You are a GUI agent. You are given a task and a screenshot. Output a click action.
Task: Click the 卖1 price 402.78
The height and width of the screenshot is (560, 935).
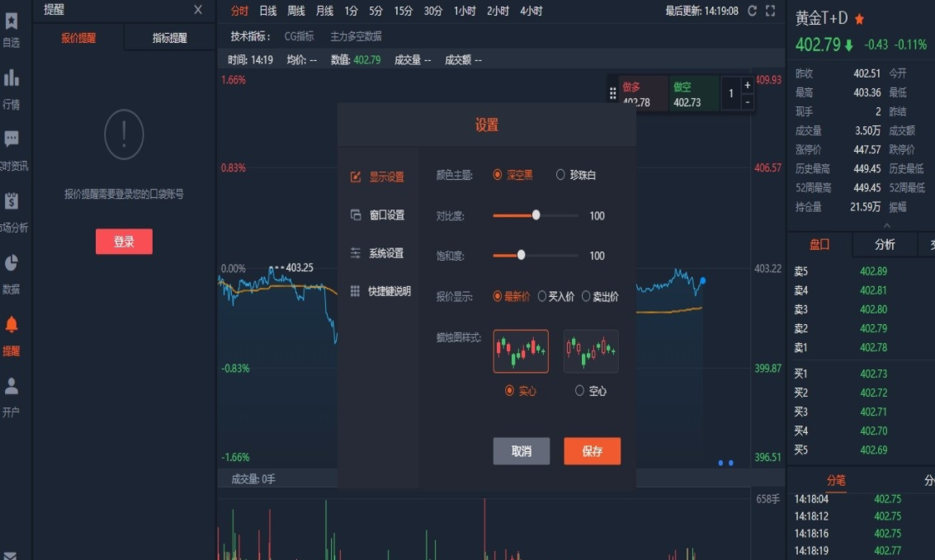coord(874,347)
